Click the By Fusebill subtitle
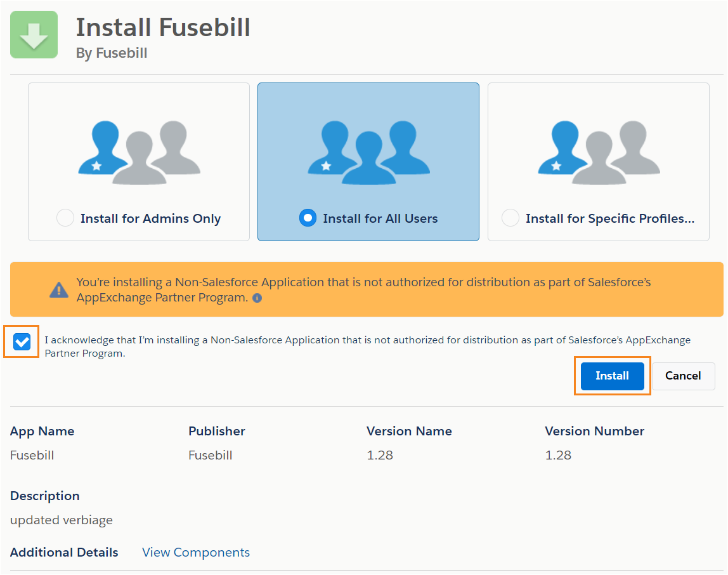 (x=112, y=53)
